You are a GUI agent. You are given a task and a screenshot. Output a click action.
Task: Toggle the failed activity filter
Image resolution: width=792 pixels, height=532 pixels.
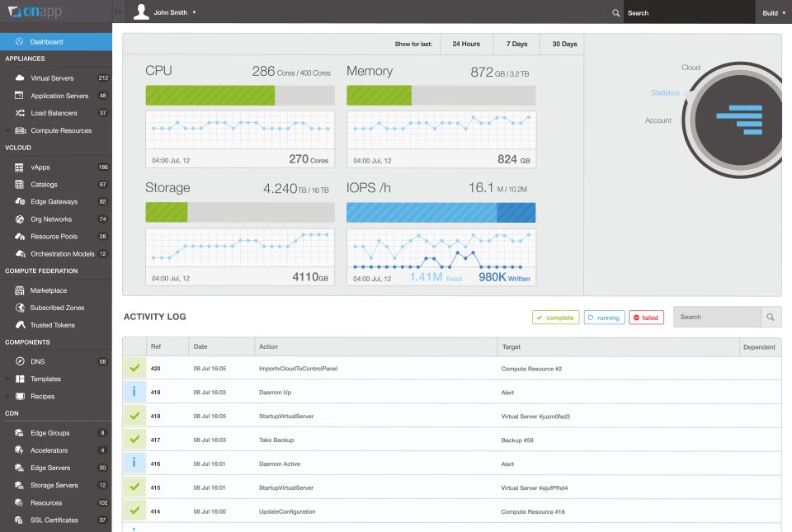coord(646,317)
